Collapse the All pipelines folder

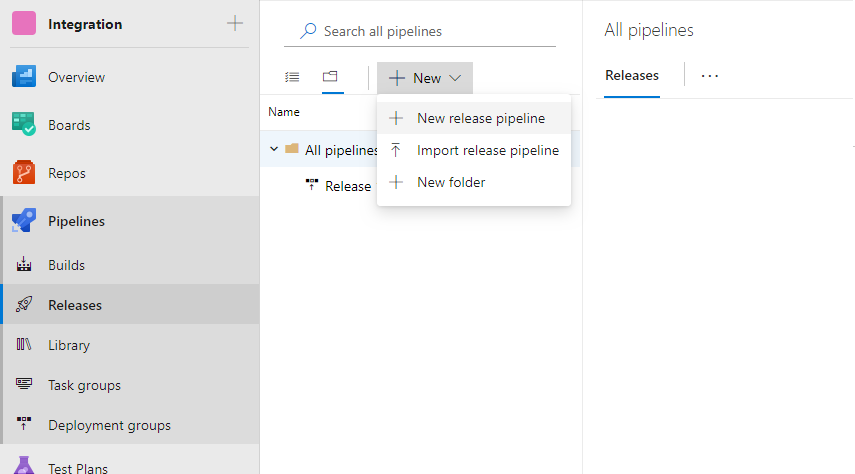click(x=274, y=150)
